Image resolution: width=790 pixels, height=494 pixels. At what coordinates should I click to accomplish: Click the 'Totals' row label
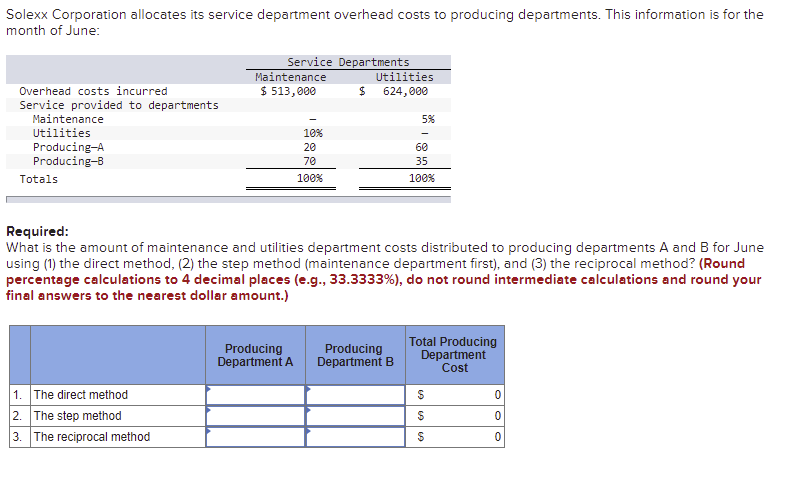(x=38, y=179)
